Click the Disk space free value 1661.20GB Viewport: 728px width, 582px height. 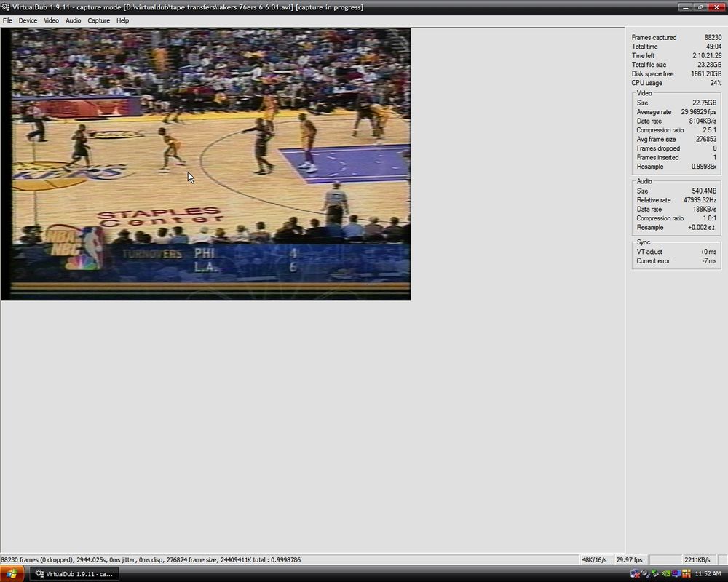[x=706, y=73]
